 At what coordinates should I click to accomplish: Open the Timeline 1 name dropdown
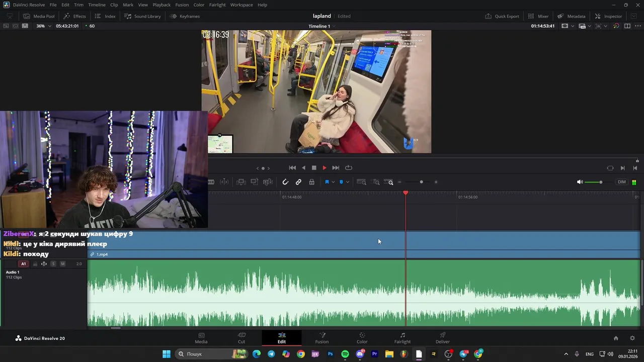[322, 26]
